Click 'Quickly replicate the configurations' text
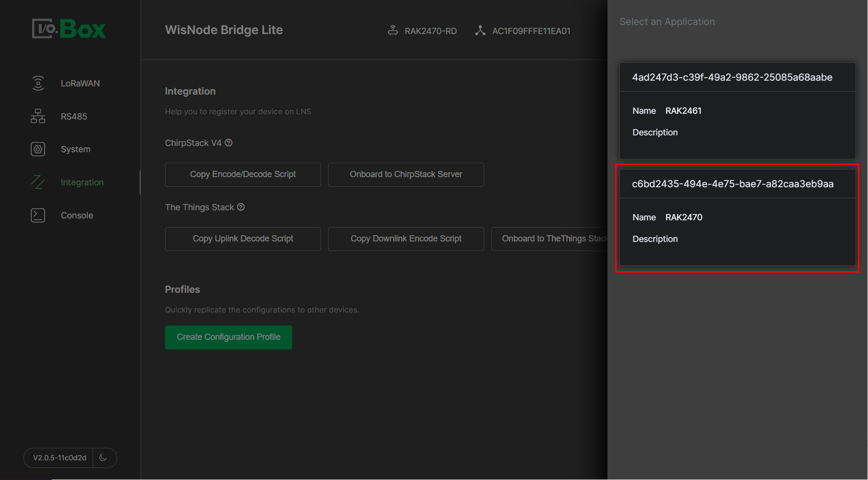Screen dimensions: 868x480 [x=262, y=310]
